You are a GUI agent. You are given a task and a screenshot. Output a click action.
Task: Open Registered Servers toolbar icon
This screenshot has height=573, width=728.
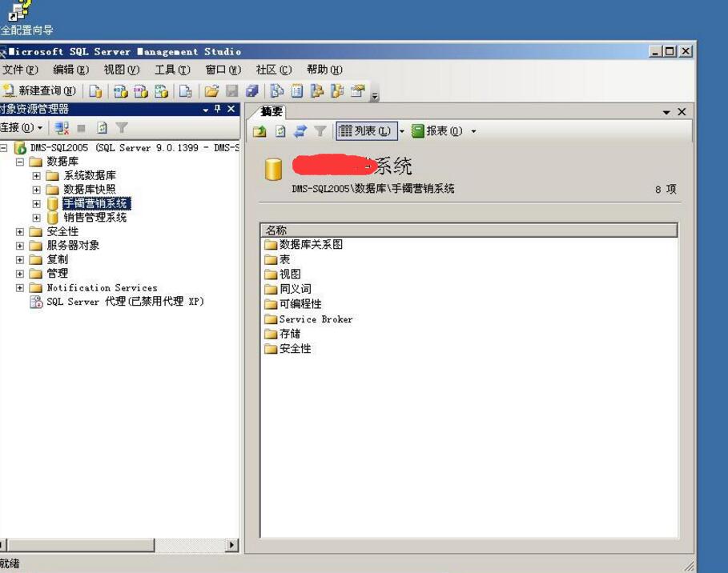click(277, 91)
